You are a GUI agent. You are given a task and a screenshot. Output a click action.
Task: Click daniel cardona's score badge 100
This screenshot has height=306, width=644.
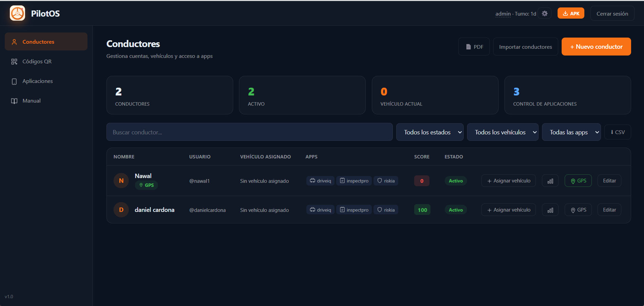click(x=422, y=210)
